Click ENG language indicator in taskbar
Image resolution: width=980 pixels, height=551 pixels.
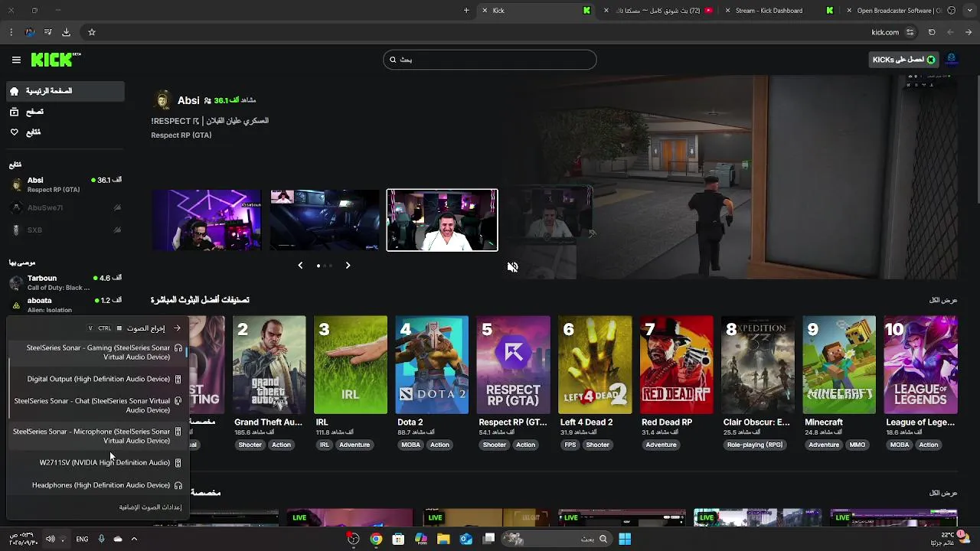82,539
